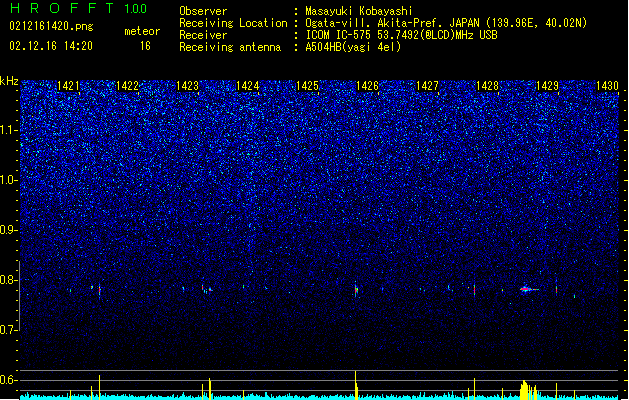The width and height of the screenshot is (629, 400).
Task: Click the meteor count value 16
Action: pos(145,46)
